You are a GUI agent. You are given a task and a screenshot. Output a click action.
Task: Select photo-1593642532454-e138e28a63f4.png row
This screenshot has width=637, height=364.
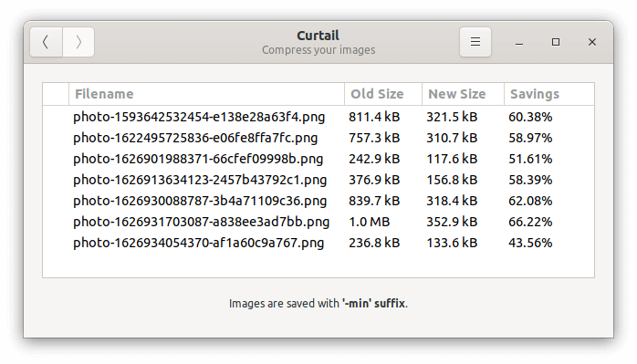click(x=318, y=117)
